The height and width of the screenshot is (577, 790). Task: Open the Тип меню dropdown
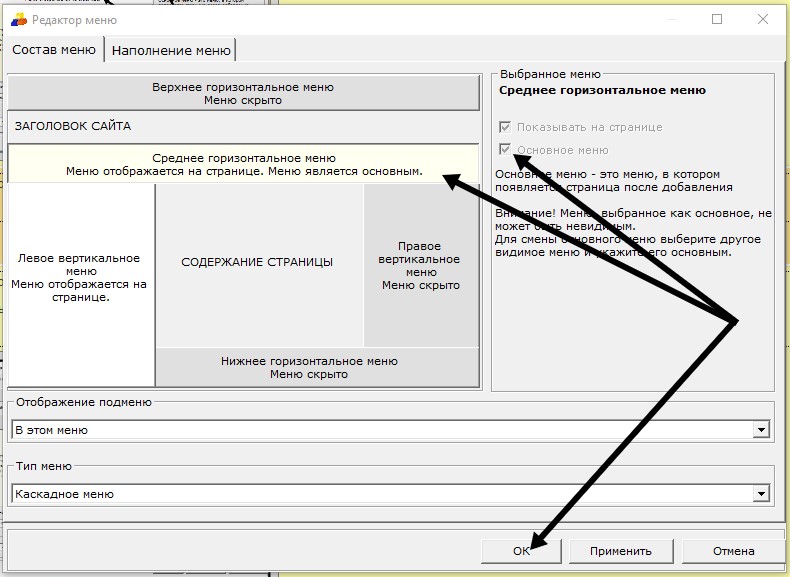click(x=762, y=494)
